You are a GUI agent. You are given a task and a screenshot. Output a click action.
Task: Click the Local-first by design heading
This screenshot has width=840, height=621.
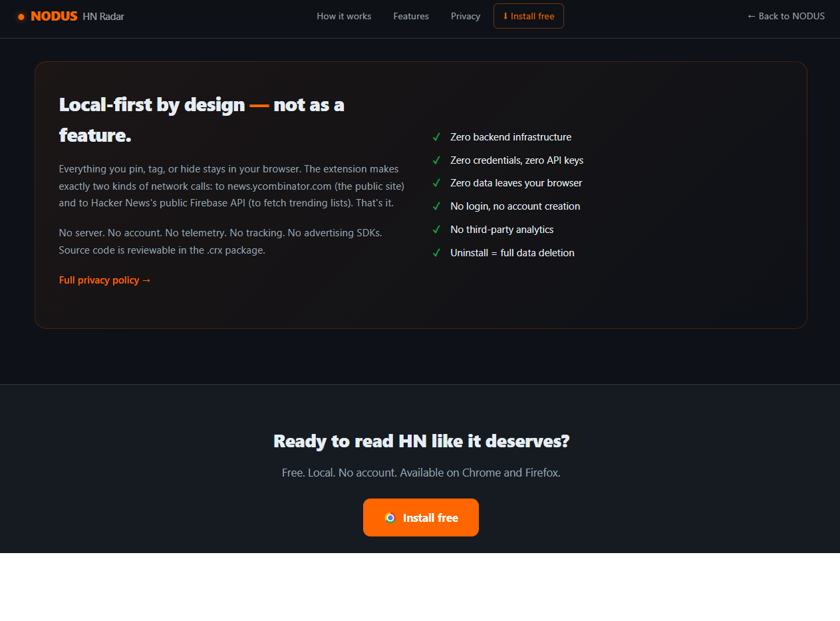tap(202, 120)
